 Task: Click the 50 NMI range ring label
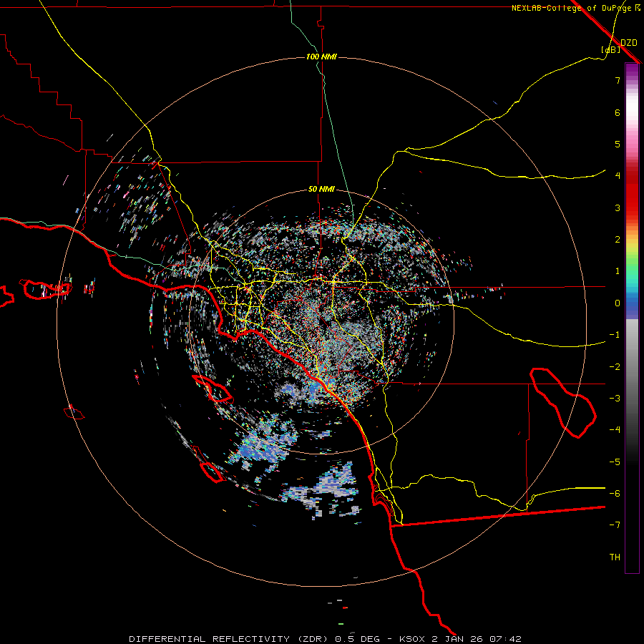[321, 190]
